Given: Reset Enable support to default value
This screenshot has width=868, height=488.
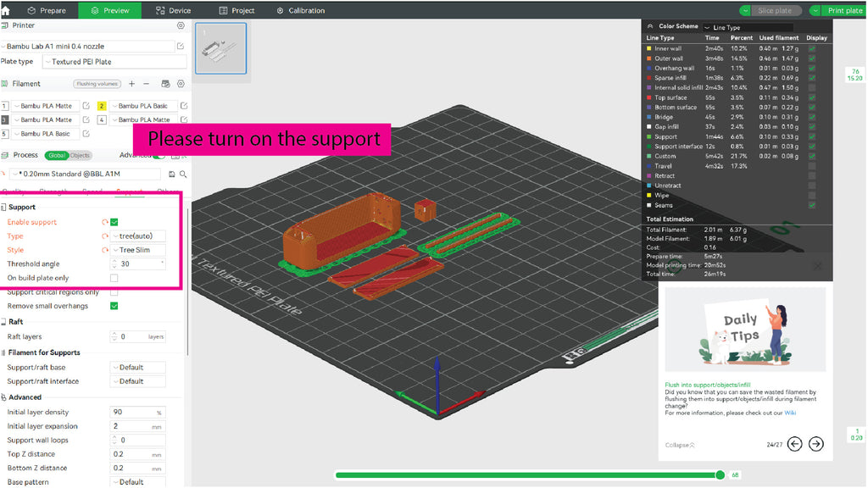Looking at the screenshot, I should (104, 222).
